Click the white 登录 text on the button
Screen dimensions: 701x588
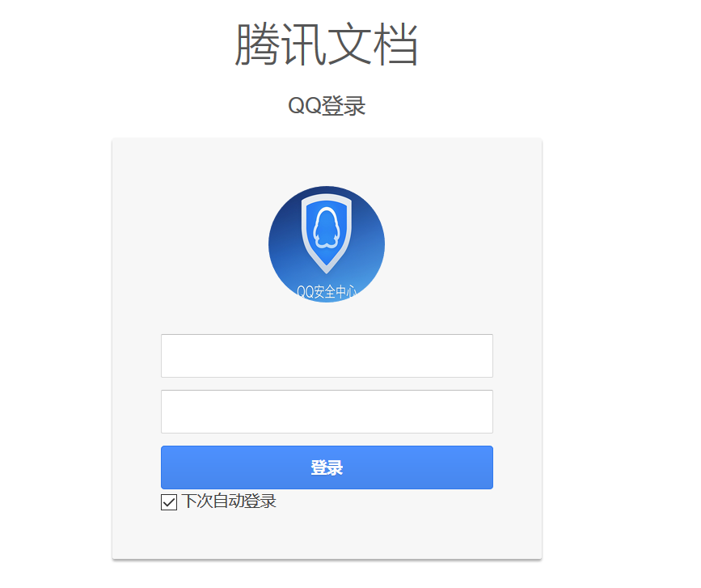click(327, 467)
